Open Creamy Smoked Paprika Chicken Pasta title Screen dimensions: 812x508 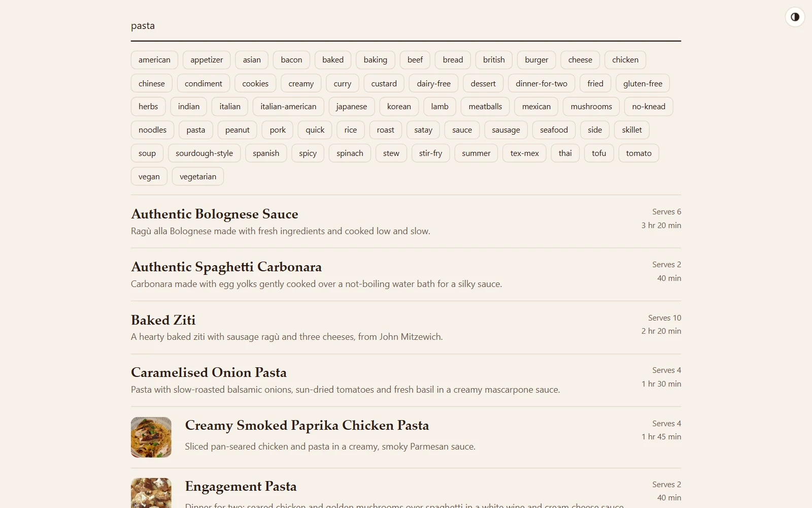coord(307,425)
